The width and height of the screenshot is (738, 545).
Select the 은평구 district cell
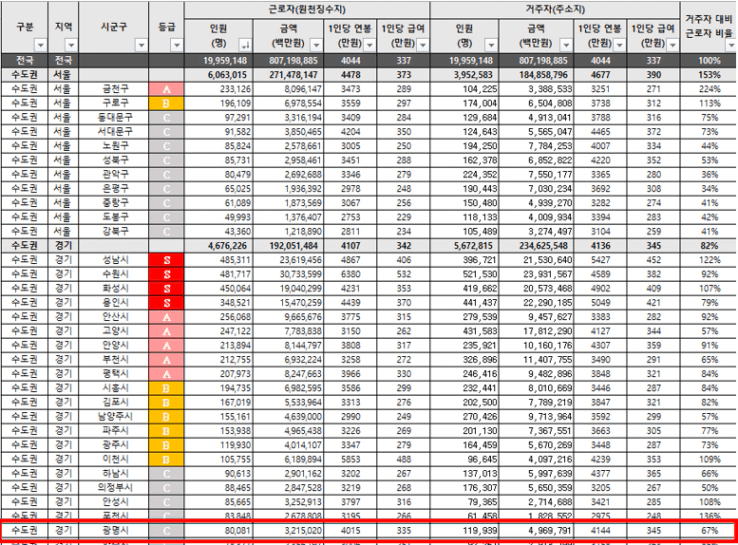tap(113, 189)
